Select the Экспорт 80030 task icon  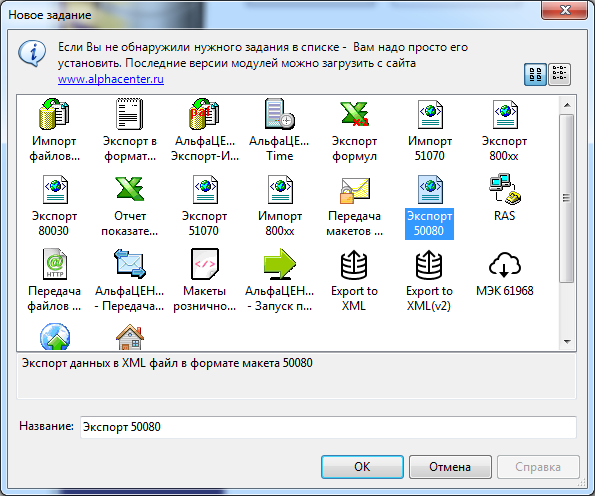tap(55, 189)
